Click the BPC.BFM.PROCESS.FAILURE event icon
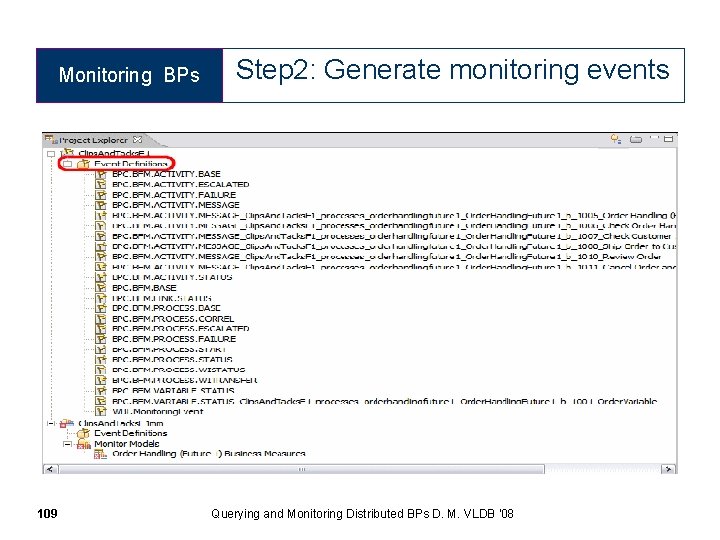The image size is (720, 540). point(101,339)
